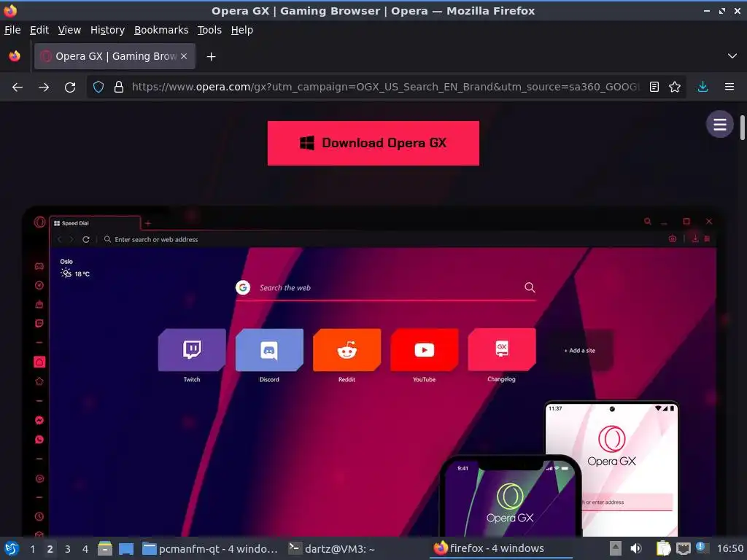747x560 pixels.
Task: Click the Search the web field
Action: [x=386, y=287]
